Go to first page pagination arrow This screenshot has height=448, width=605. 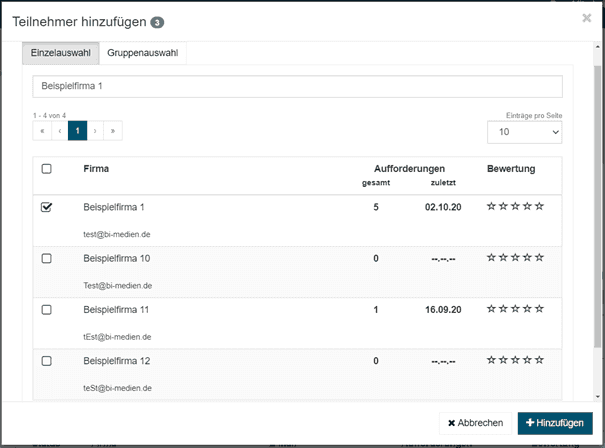point(42,131)
